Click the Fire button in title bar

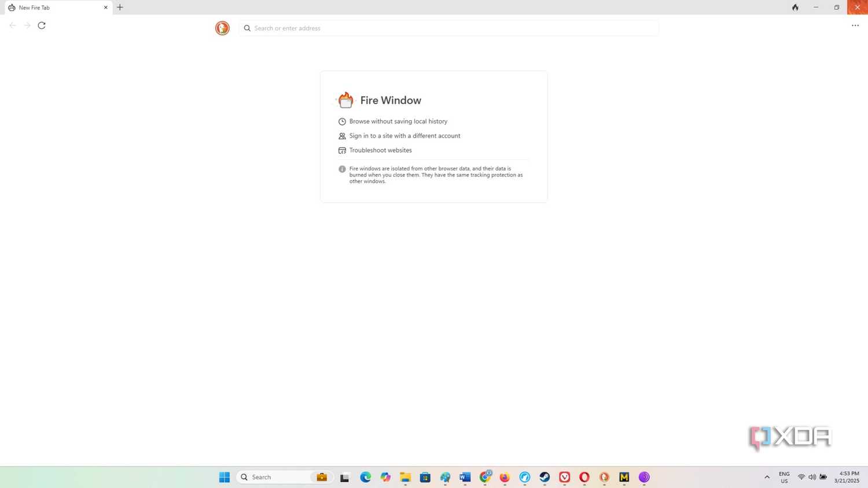tap(795, 8)
